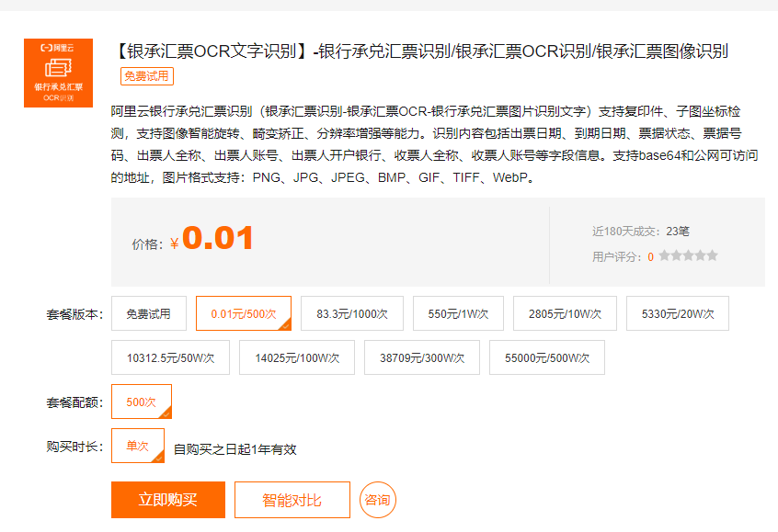Click the 自购买之日起1年有效 note

(235, 449)
